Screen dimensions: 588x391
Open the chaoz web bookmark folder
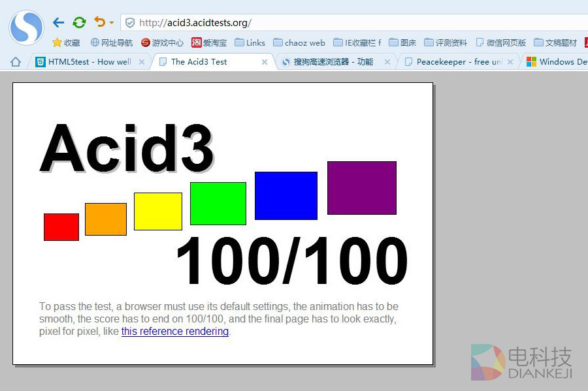(x=299, y=42)
